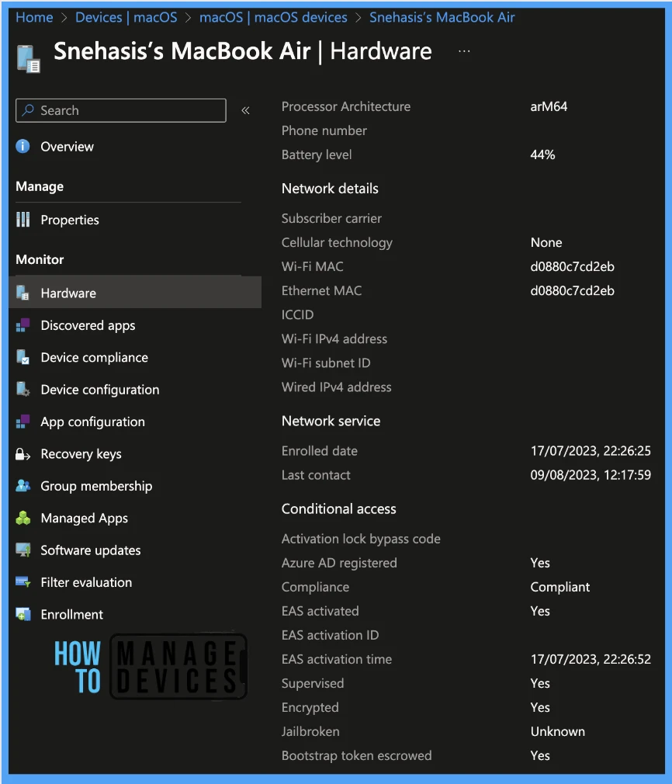The image size is (672, 784).
Task: Open Devices | macOS breadcrumb
Action: pos(126,18)
